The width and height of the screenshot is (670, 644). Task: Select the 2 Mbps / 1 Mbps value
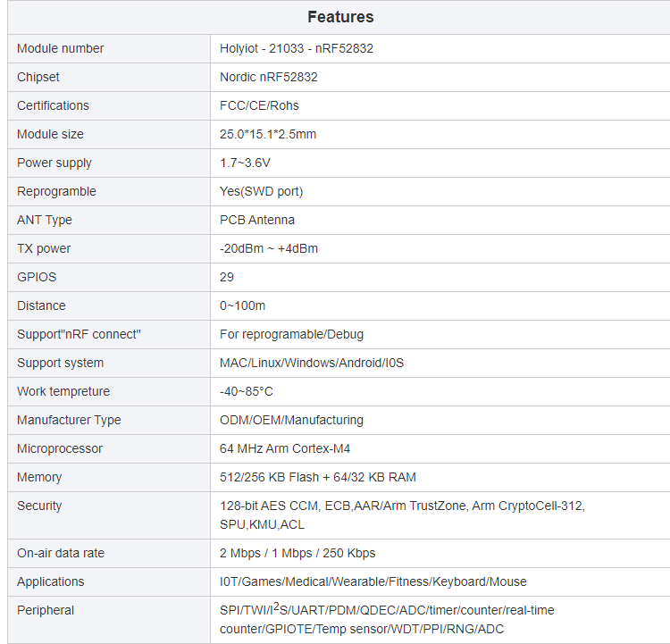click(x=297, y=553)
